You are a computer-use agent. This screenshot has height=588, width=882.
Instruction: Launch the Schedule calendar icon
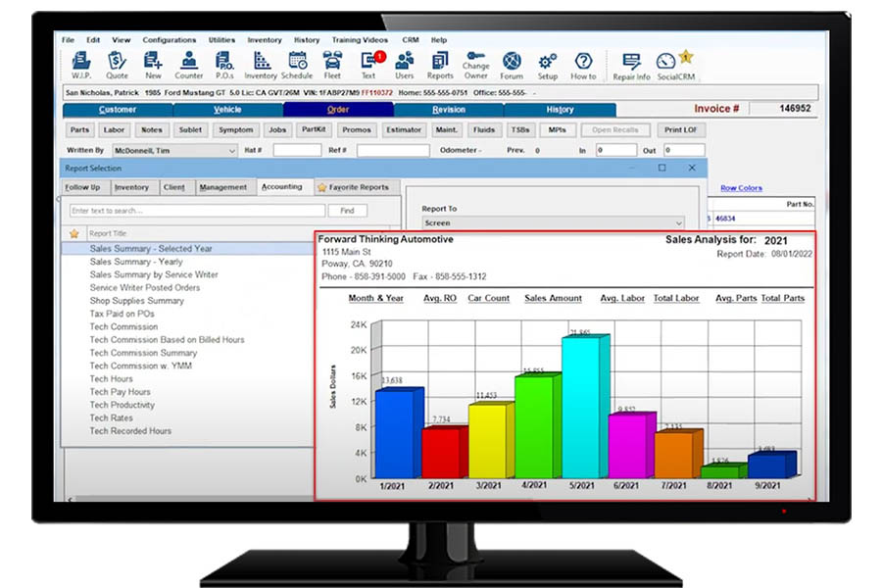click(297, 65)
